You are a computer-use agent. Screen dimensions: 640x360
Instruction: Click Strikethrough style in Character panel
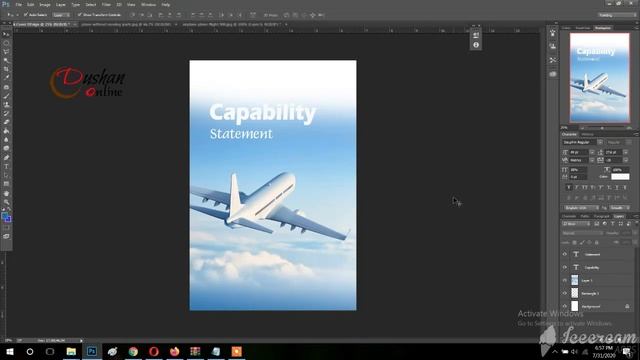pos(625,187)
